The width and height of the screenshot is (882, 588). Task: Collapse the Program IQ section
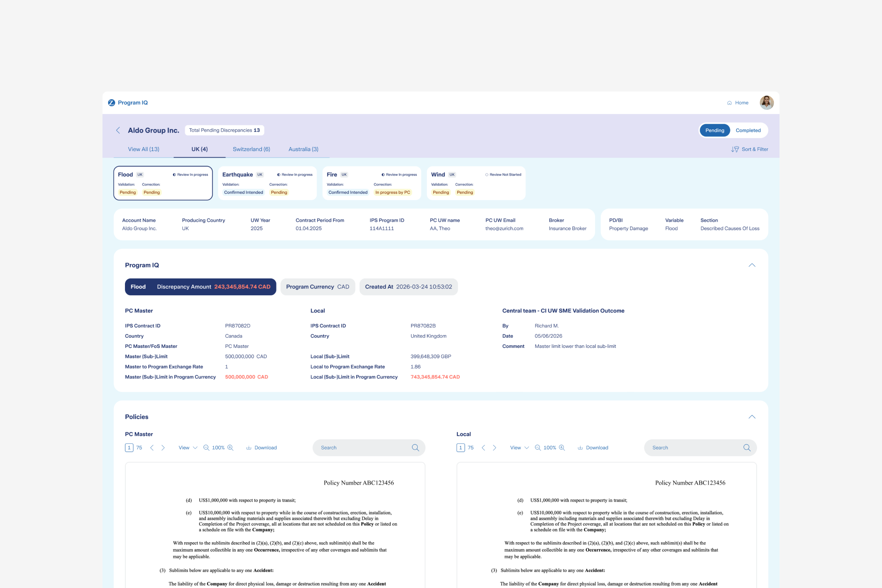(752, 265)
